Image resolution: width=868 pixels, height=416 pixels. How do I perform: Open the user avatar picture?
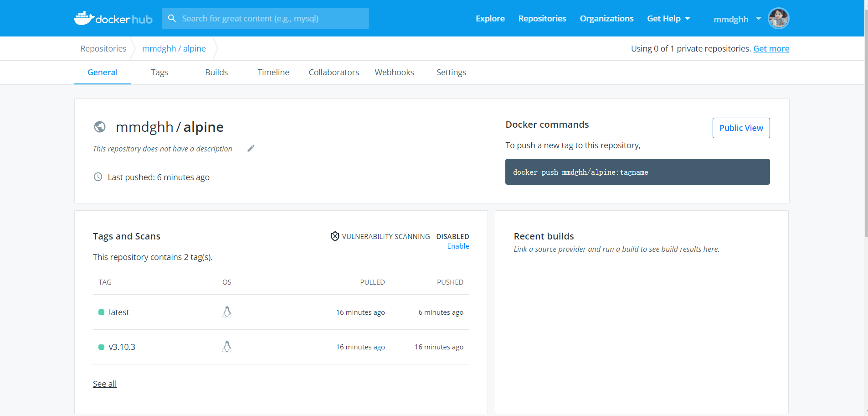778,18
